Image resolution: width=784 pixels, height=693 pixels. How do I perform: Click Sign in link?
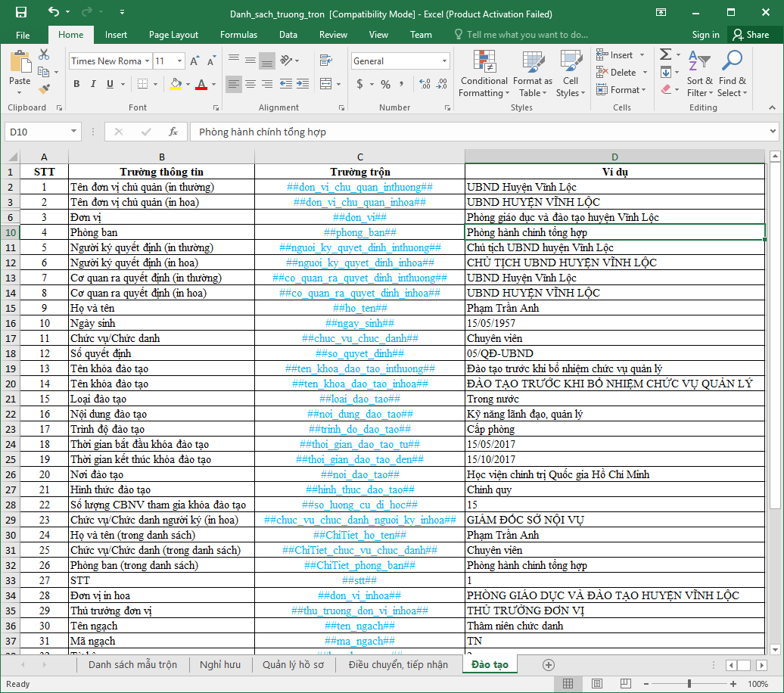tap(705, 35)
